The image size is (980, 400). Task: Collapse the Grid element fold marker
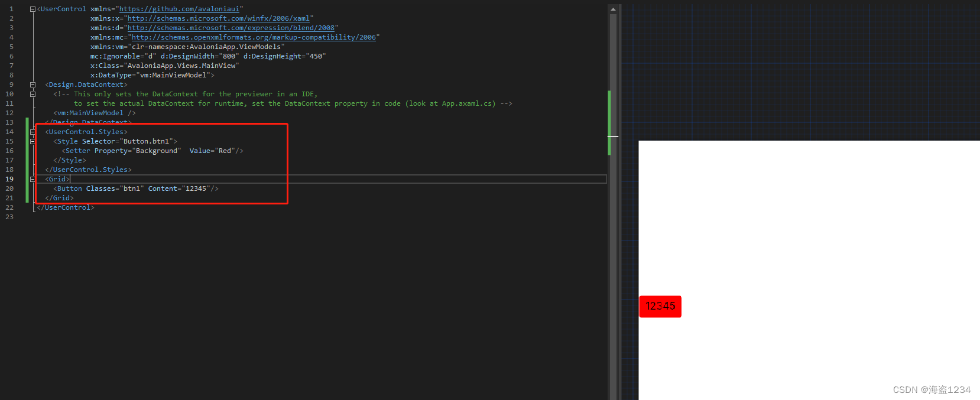(x=33, y=179)
